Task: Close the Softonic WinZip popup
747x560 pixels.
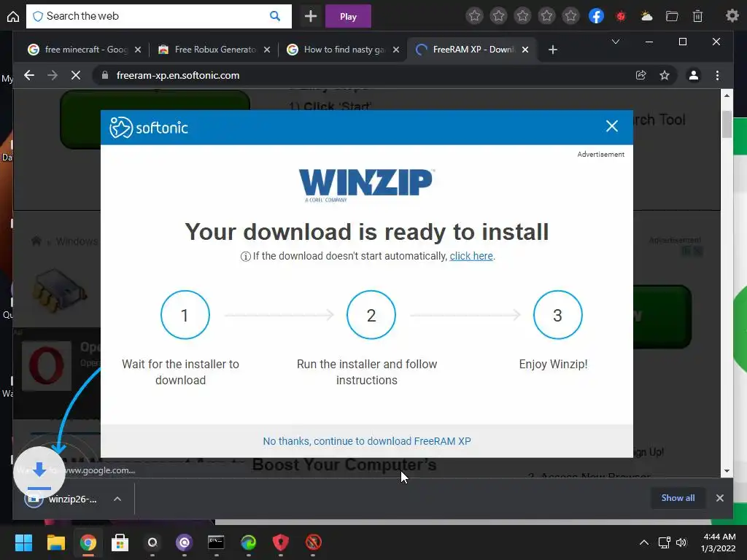Action: [612, 126]
